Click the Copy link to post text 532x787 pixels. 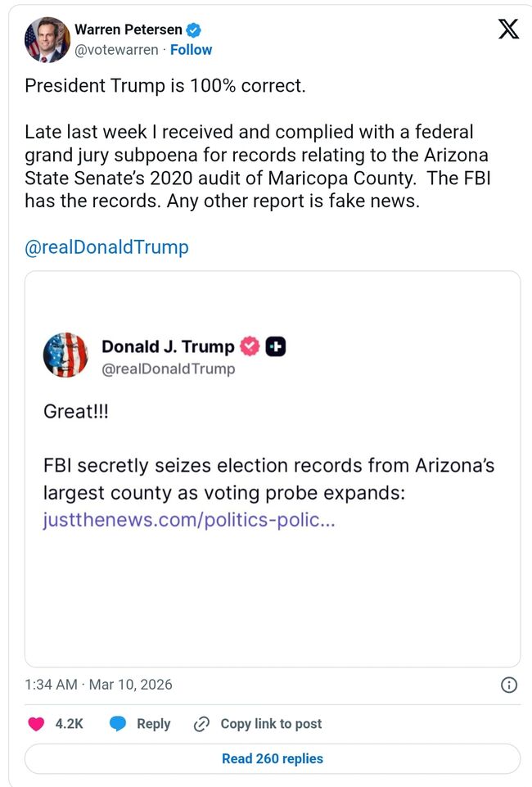[271, 724]
